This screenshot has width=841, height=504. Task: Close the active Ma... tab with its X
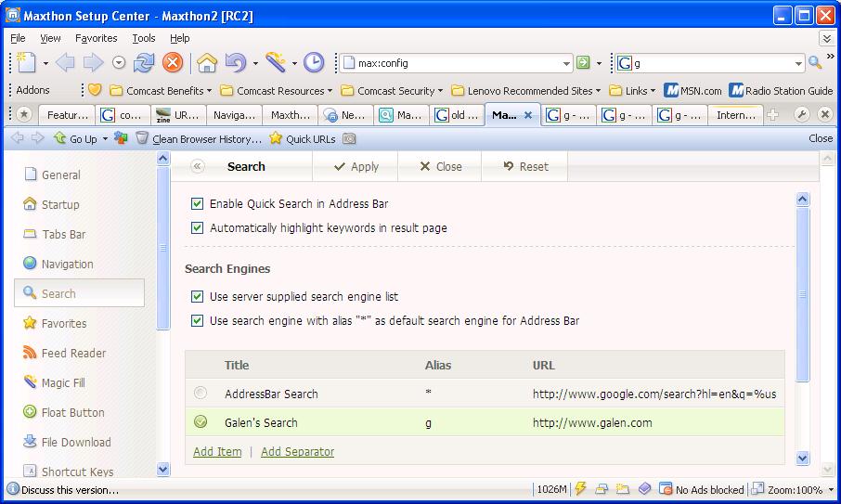(528, 115)
